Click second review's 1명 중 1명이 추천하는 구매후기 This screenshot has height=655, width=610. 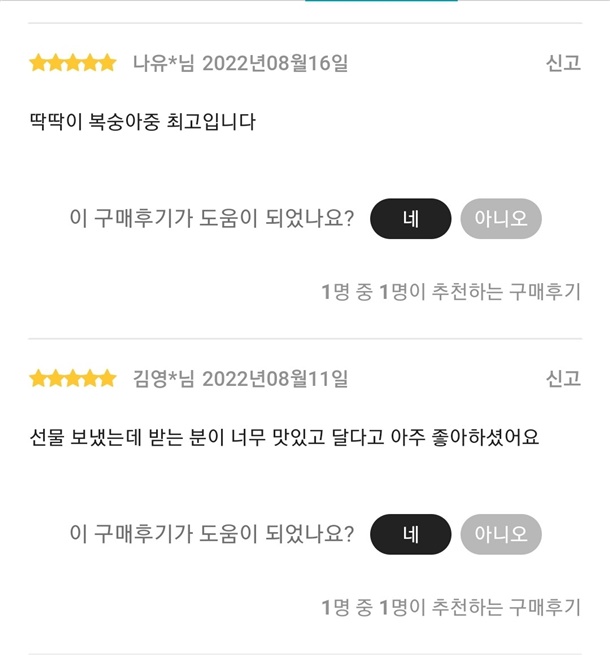point(451,607)
